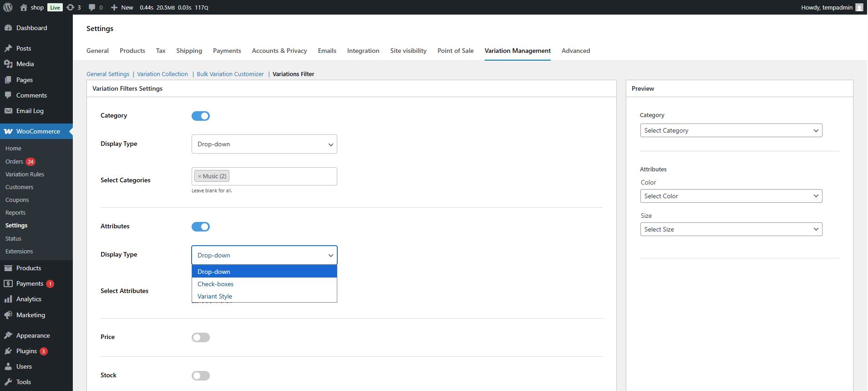Enable the Price filter toggle
868x391 pixels.
tap(201, 337)
